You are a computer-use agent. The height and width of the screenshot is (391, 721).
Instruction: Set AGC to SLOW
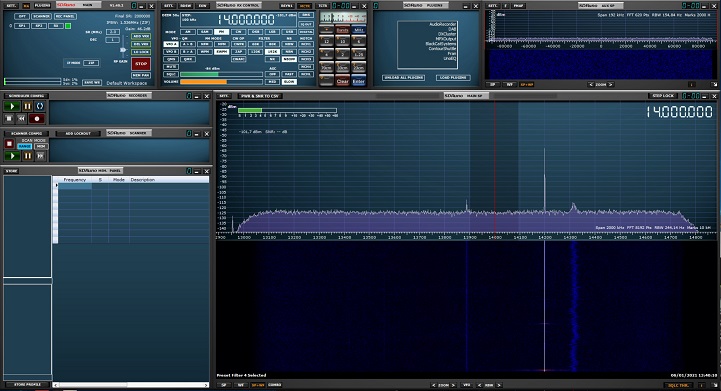point(289,81)
